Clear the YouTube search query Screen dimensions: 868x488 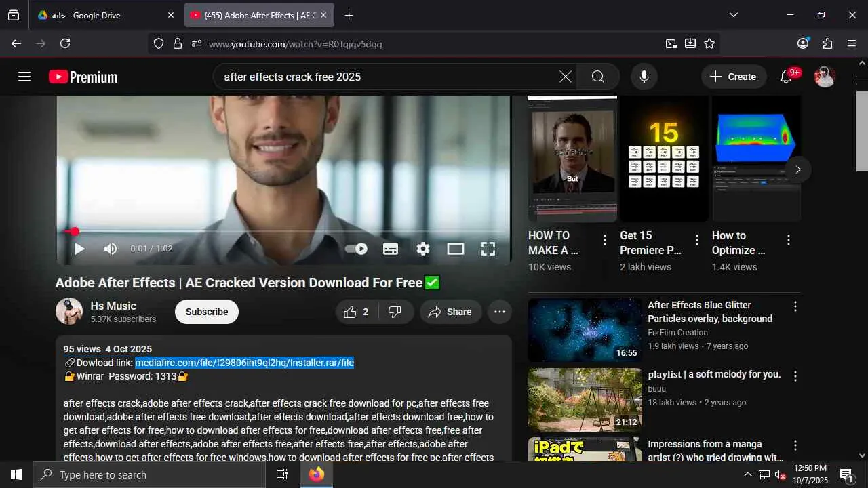tap(566, 77)
